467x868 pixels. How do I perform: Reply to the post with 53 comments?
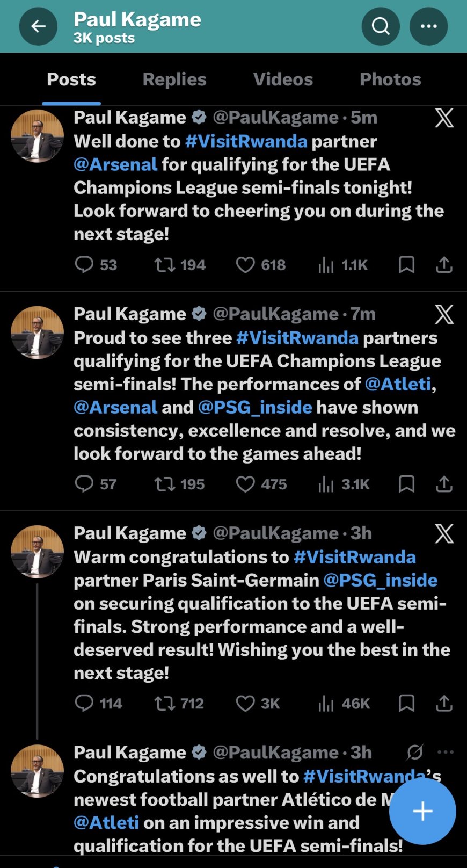pyautogui.click(x=84, y=265)
